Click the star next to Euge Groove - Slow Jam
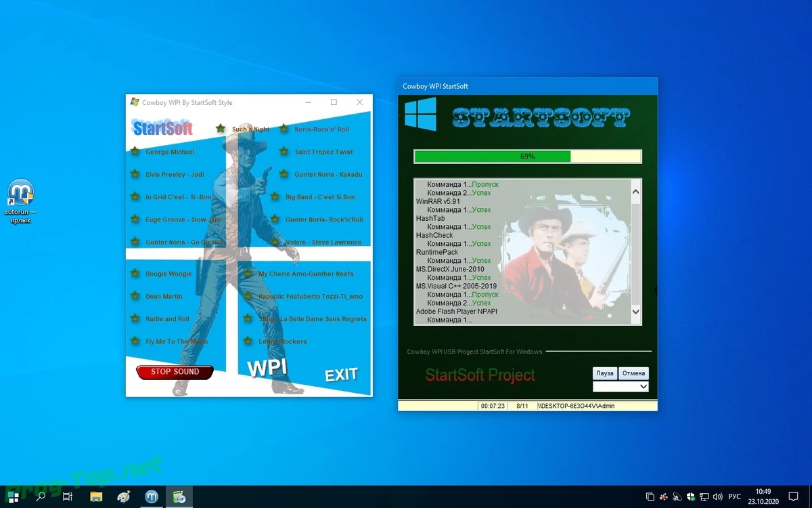812x508 pixels. [135, 219]
